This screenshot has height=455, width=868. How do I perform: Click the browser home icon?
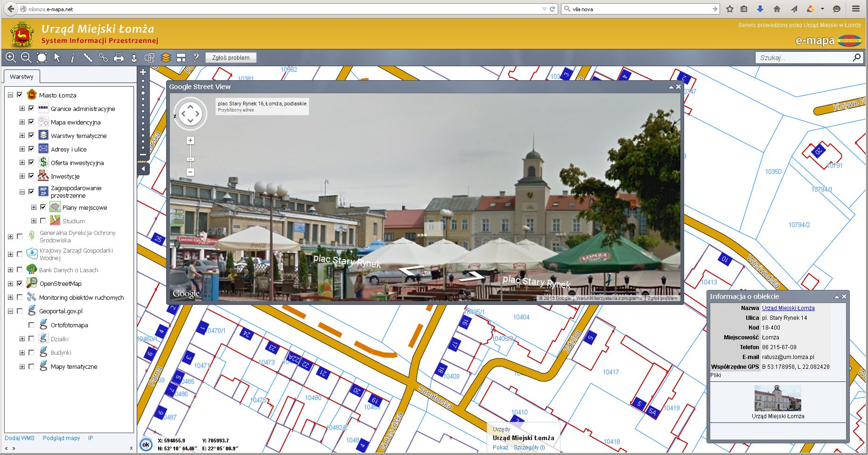pyautogui.click(x=777, y=9)
